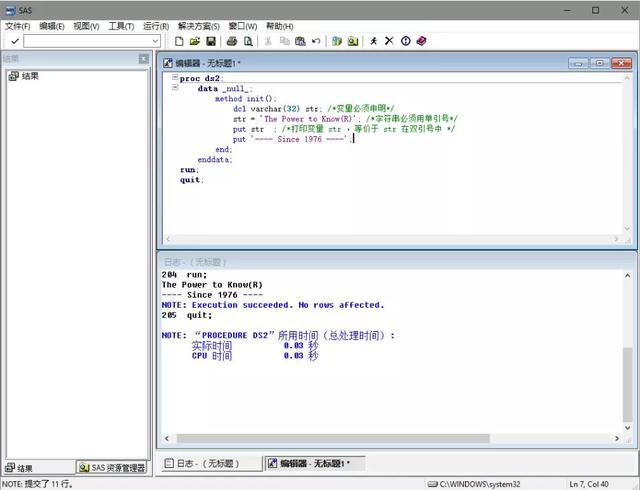Open SAS Help book icon
The height and width of the screenshot is (490, 640).
pyautogui.click(x=421, y=41)
